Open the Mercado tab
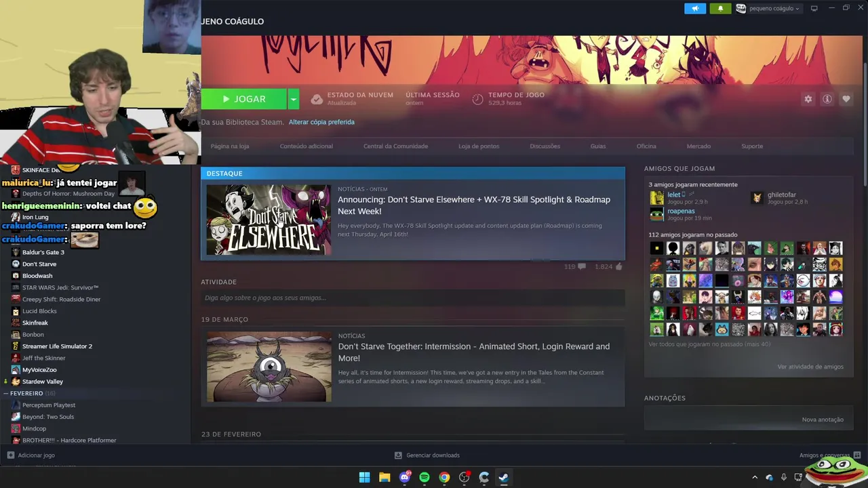Image resolution: width=868 pixels, height=488 pixels. [698, 146]
